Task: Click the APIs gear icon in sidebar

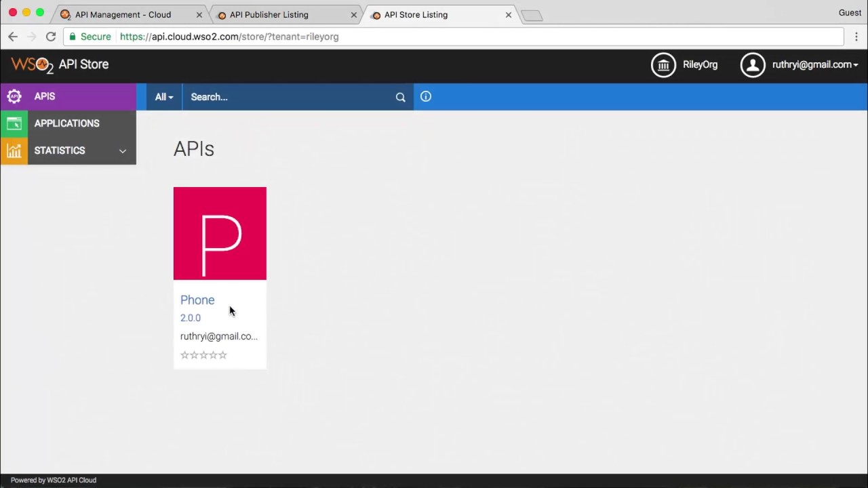Action: click(x=14, y=96)
